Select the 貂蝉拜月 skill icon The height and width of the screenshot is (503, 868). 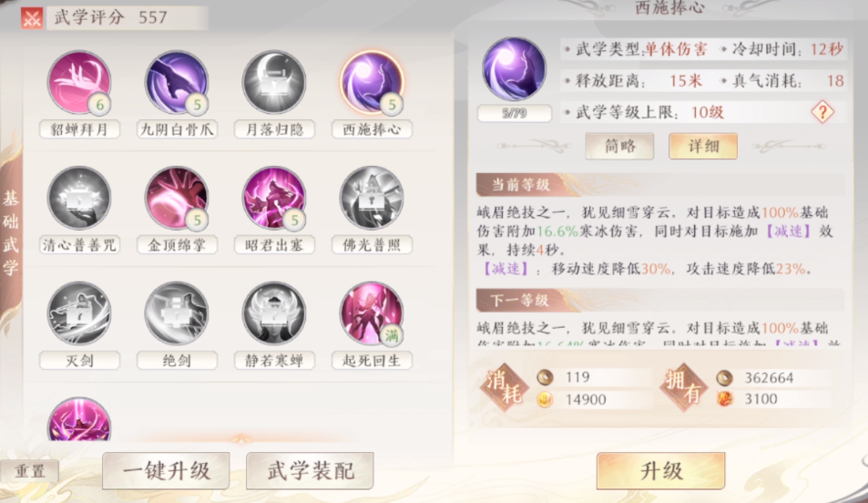(79, 83)
